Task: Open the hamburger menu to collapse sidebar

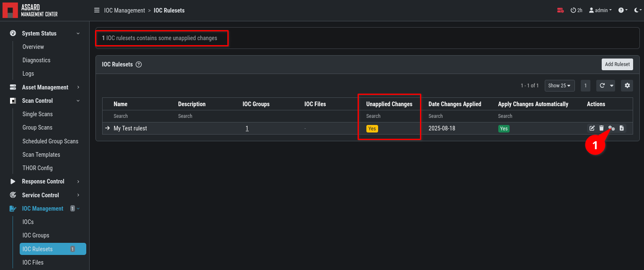Action: click(x=97, y=10)
